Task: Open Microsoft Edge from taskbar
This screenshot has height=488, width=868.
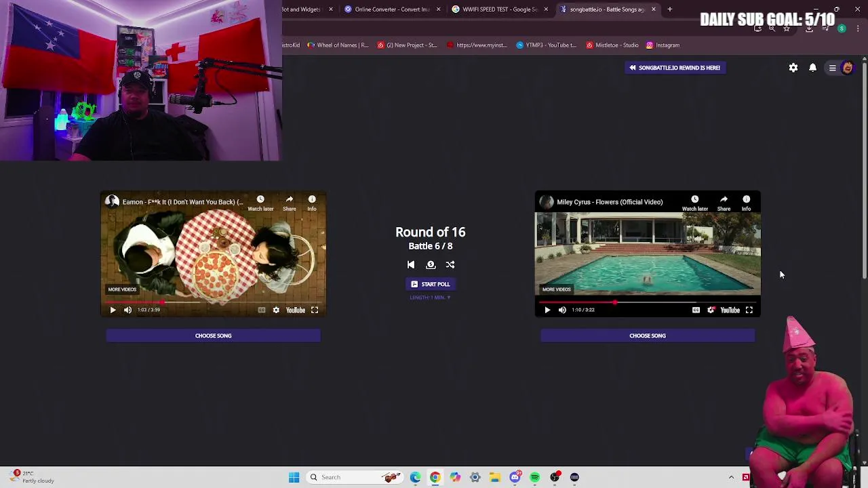Action: 415,477
